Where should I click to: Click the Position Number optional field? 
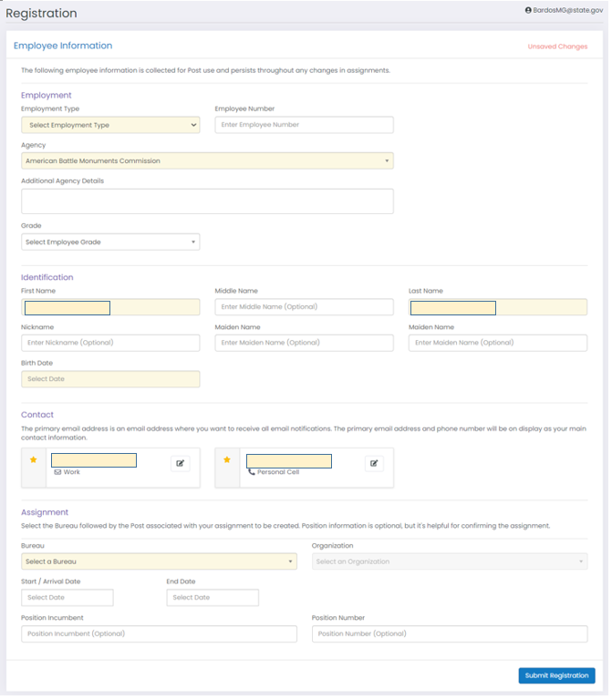(x=450, y=634)
